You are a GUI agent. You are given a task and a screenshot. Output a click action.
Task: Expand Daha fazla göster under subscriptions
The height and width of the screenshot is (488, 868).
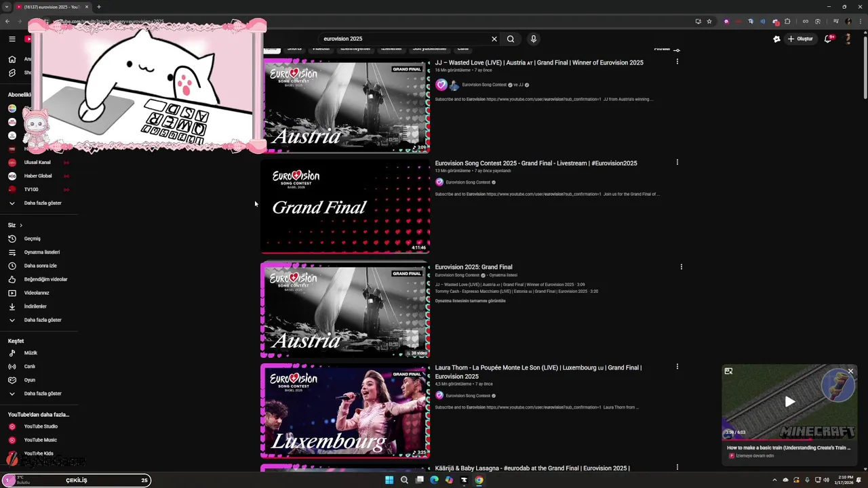click(x=39, y=203)
